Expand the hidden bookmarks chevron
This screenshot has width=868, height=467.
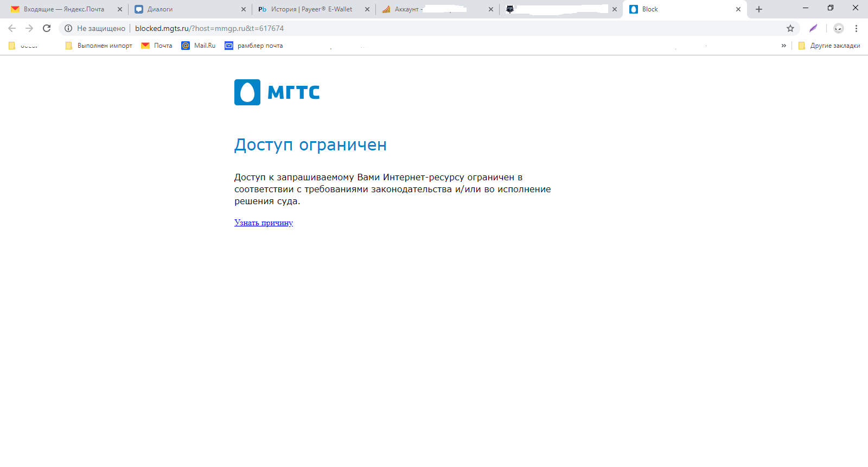[x=783, y=46]
